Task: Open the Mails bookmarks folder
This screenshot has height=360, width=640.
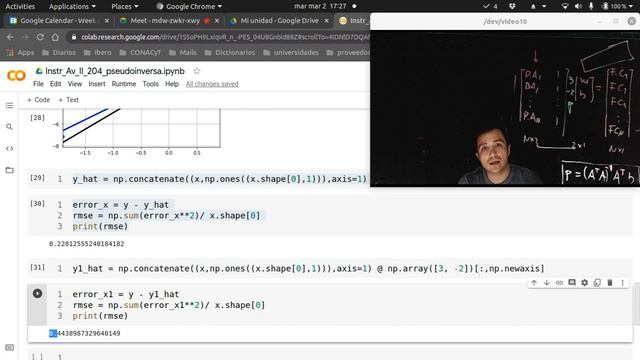Action: point(182,53)
